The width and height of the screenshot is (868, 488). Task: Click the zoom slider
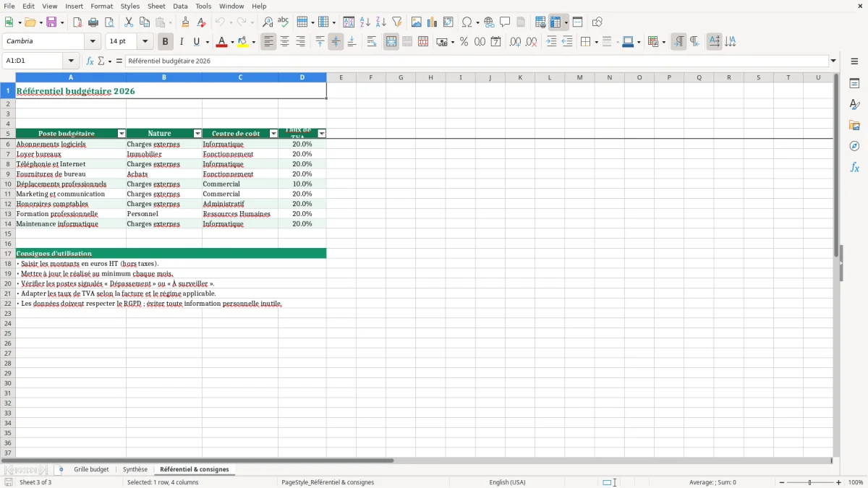pos(809,482)
